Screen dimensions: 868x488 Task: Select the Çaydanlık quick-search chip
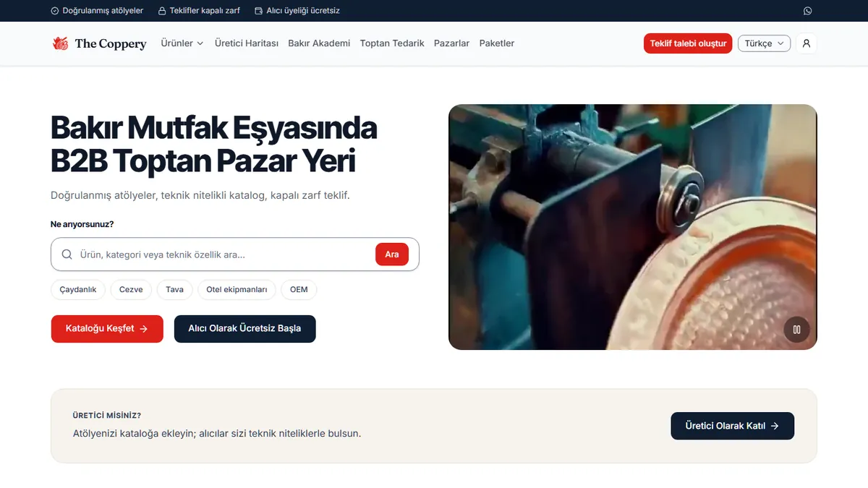[x=78, y=289]
